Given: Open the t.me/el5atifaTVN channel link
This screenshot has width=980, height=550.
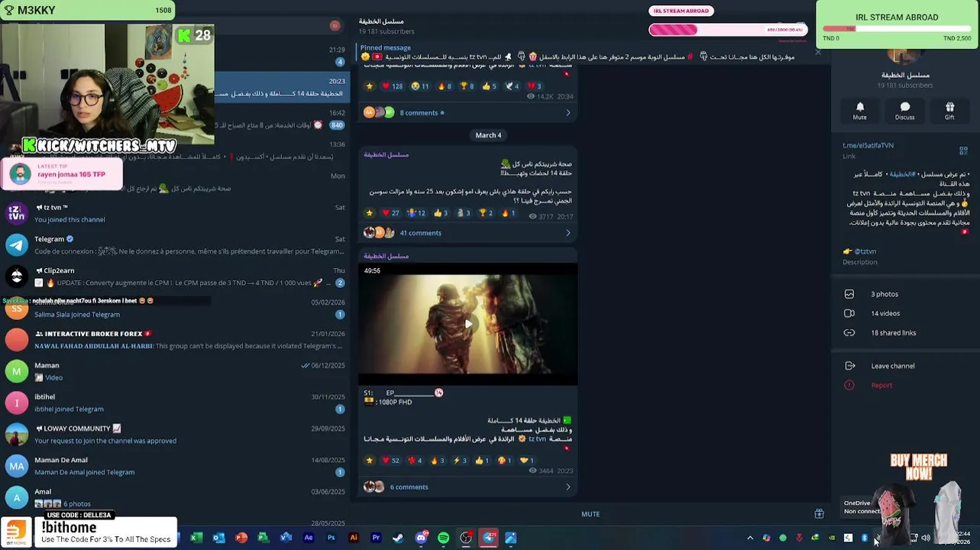Looking at the screenshot, I should (x=868, y=145).
